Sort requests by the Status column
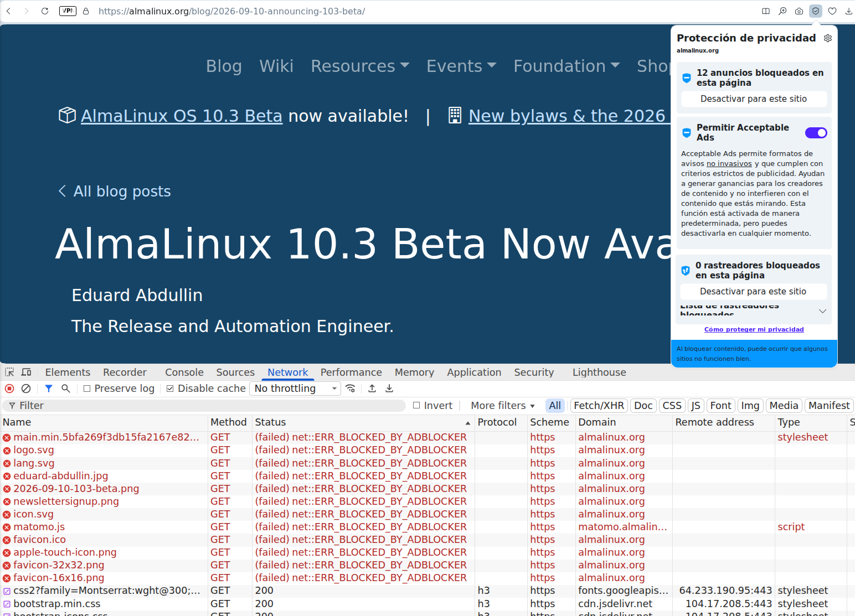 click(x=363, y=422)
